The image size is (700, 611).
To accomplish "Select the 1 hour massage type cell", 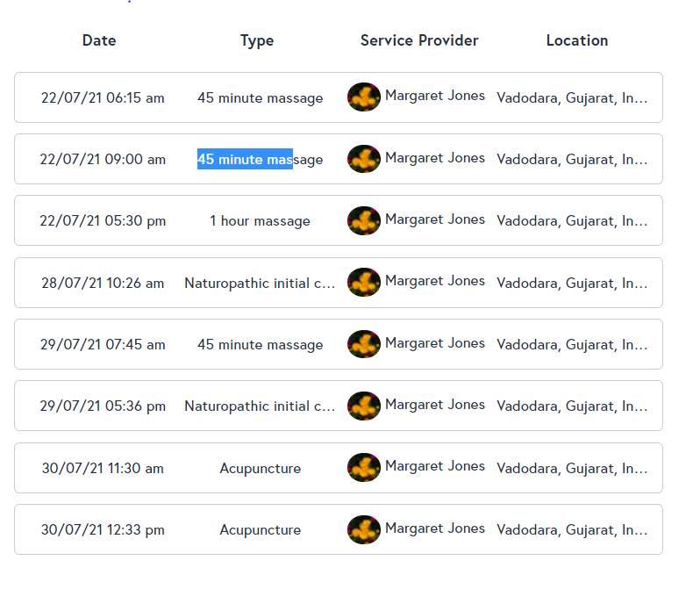I will 260,221.
